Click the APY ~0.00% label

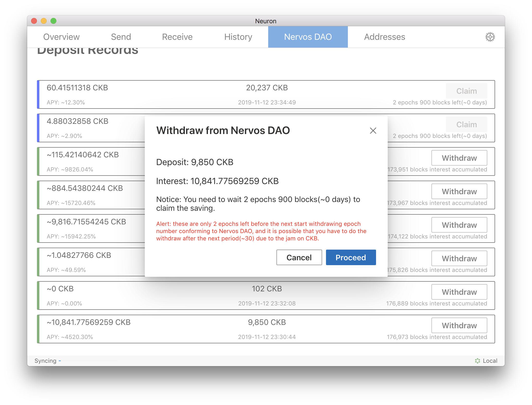(x=64, y=304)
